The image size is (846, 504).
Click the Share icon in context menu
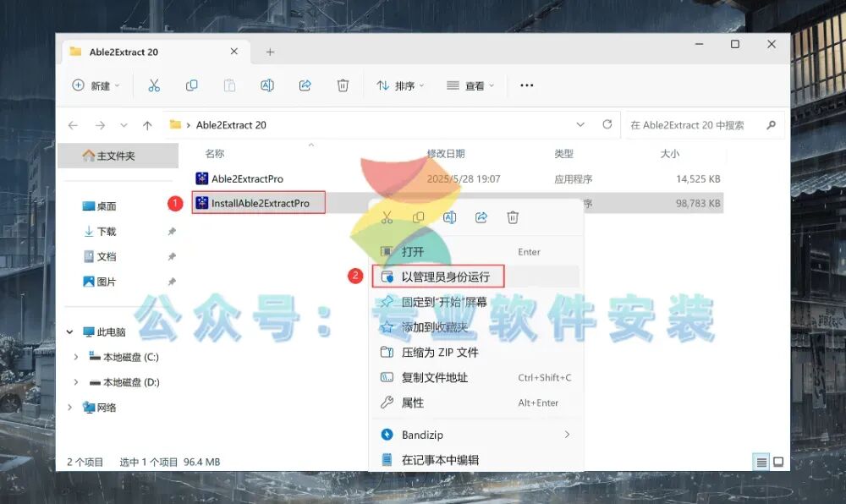[x=481, y=217]
